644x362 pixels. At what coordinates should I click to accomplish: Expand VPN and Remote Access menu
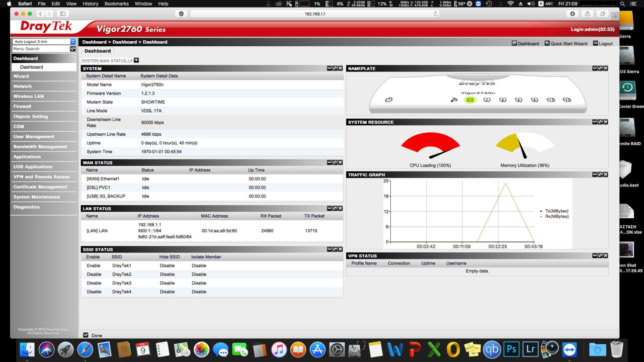tap(44, 176)
